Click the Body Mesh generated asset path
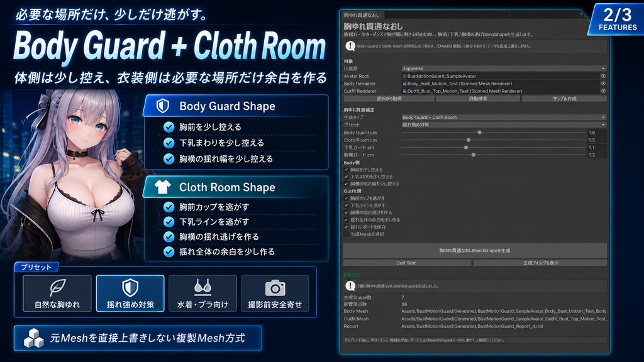This screenshot has width=644, height=362. [504, 311]
